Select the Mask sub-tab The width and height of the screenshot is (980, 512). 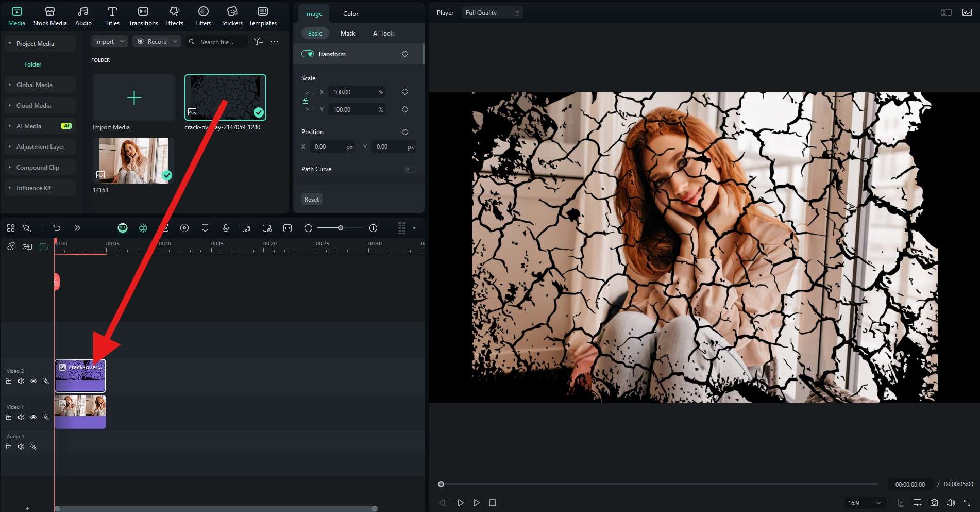click(348, 34)
